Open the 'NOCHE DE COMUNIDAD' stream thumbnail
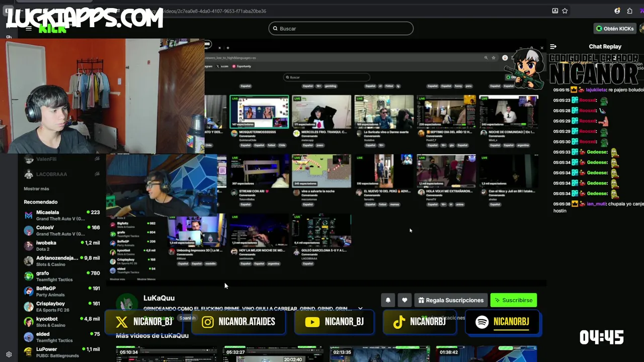644x362 pixels. click(509, 112)
